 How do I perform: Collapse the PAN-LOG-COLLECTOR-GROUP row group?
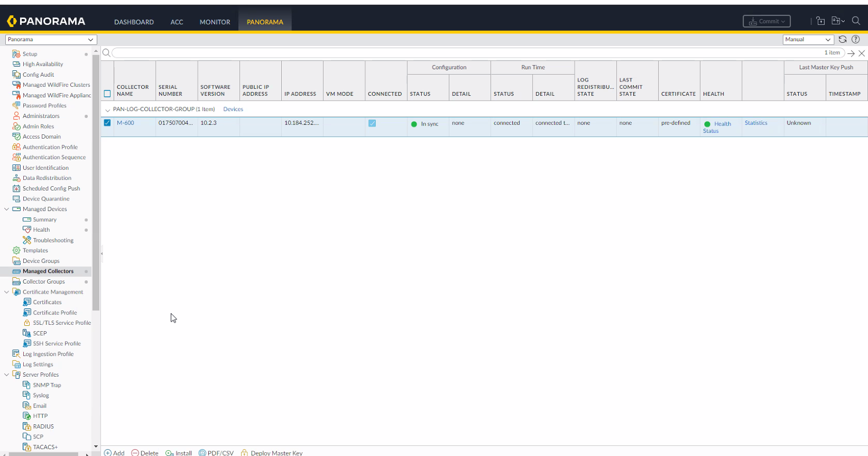click(x=108, y=110)
